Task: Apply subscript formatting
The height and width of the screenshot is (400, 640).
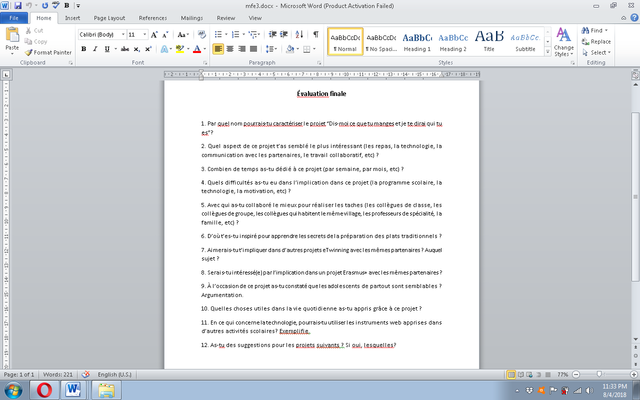Action: tap(137, 49)
